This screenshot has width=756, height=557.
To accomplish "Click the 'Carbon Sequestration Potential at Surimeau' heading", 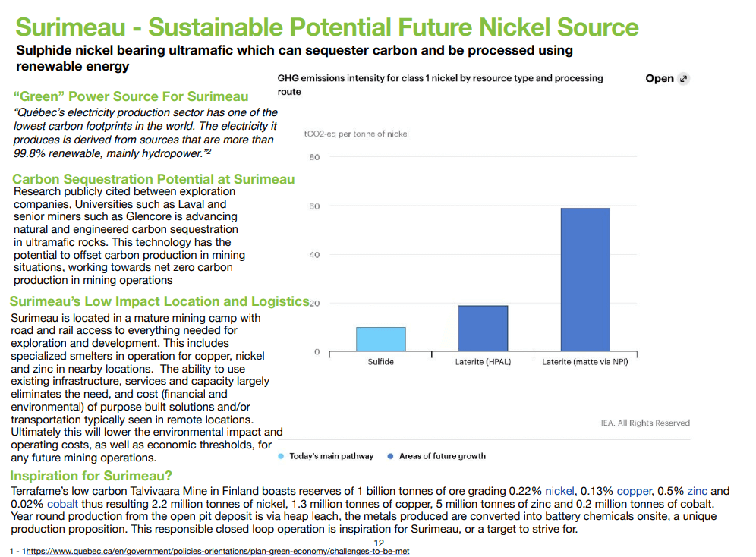I will (153, 179).
